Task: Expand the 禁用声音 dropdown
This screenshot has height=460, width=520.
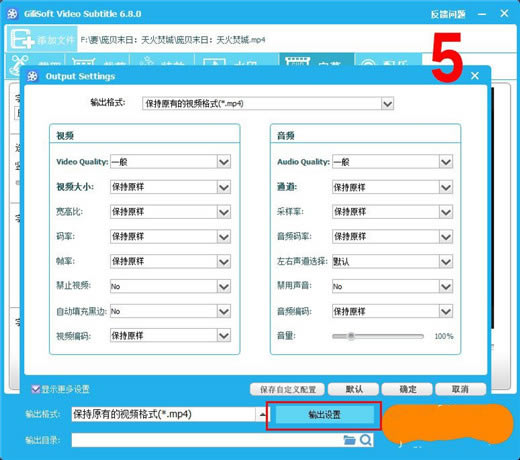Action: pos(446,286)
